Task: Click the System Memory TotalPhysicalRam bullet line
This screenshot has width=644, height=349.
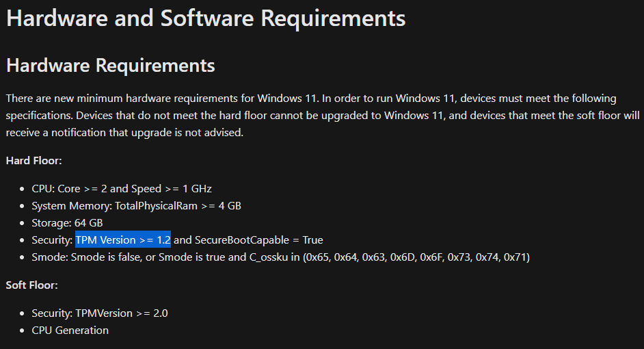Action: [136, 206]
